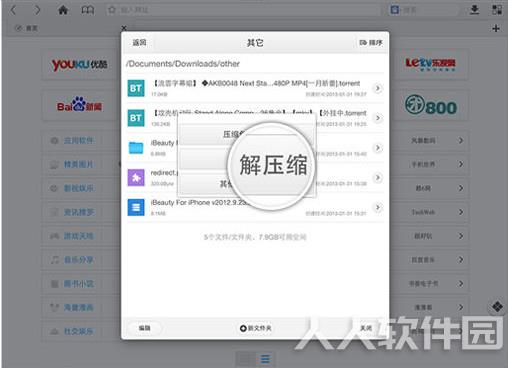Open the 海量漫画 category link
Screen dimensions: 508x368
pos(79,307)
